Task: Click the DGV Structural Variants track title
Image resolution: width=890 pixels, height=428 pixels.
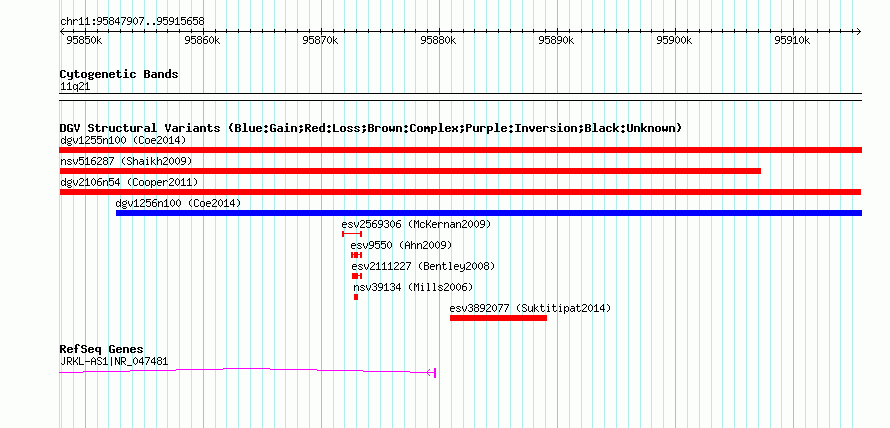Action: click(x=371, y=128)
